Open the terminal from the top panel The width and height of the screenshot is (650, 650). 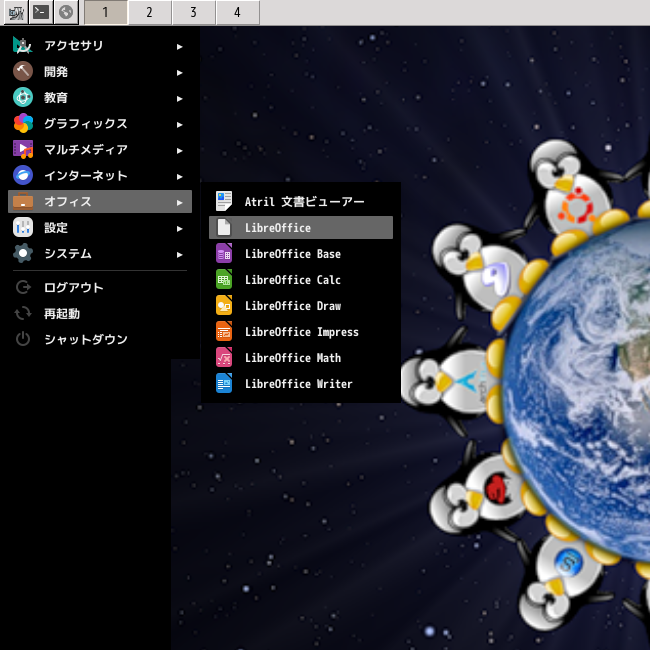pyautogui.click(x=40, y=12)
